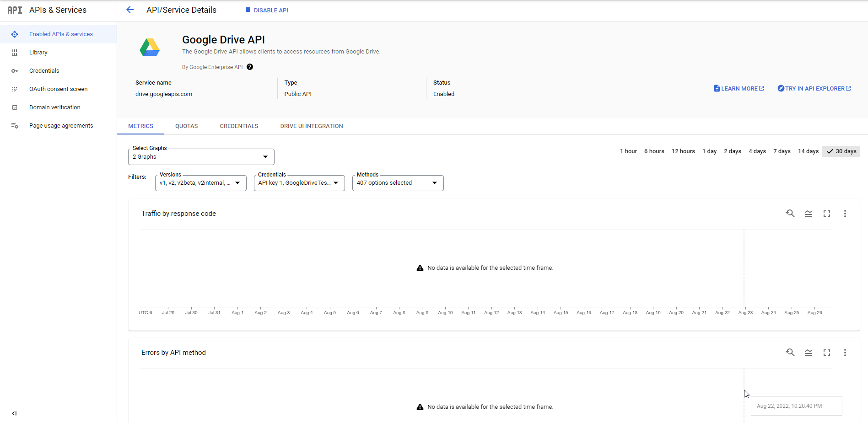Screen dimensions: 868x423
Task: Collapse the left navigation sidebar
Action: tap(14, 413)
